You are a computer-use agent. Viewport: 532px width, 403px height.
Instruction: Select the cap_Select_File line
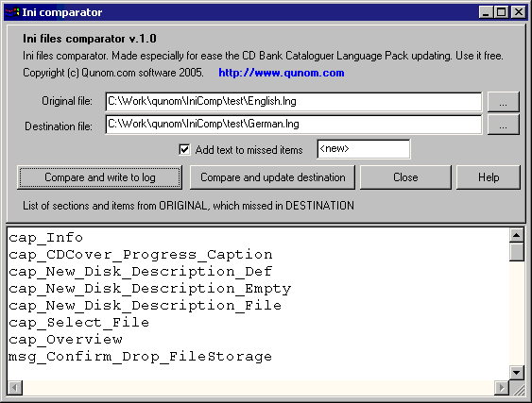click(78, 323)
